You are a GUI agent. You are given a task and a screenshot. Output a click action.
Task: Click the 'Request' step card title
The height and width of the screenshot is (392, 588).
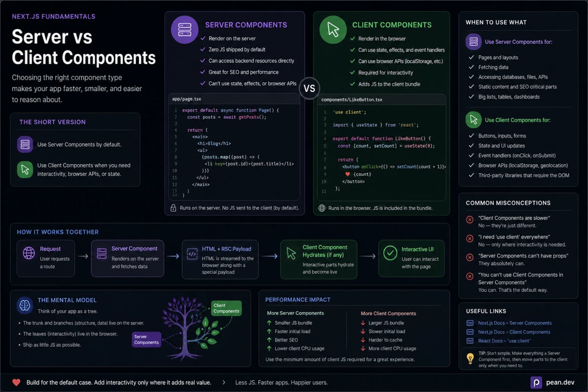tap(50, 249)
